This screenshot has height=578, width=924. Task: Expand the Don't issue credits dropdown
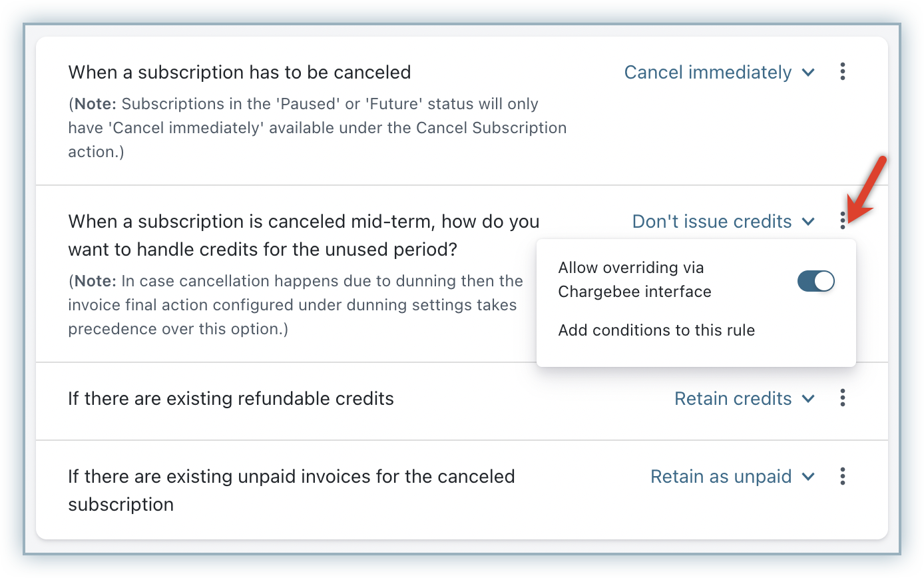pos(712,221)
